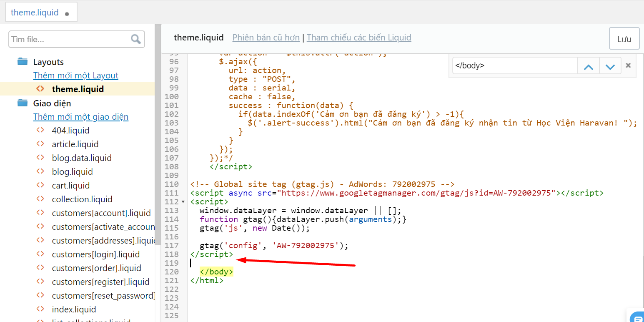Click the </body> search input field
The image size is (644, 322).
click(x=515, y=66)
